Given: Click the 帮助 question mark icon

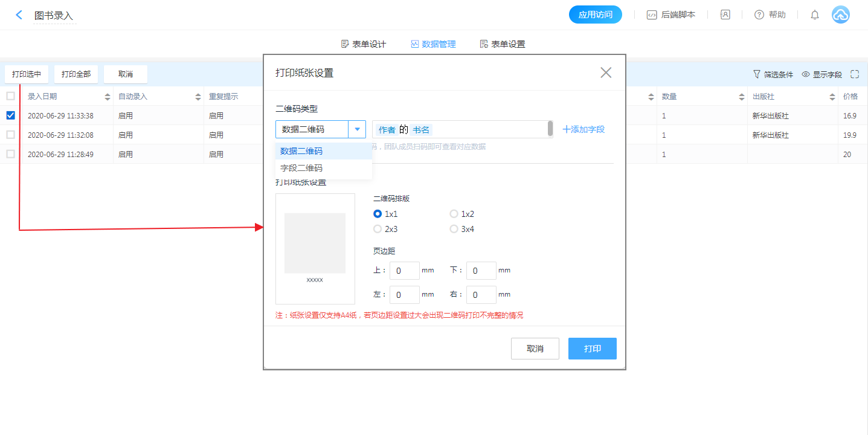Looking at the screenshot, I should [759, 15].
